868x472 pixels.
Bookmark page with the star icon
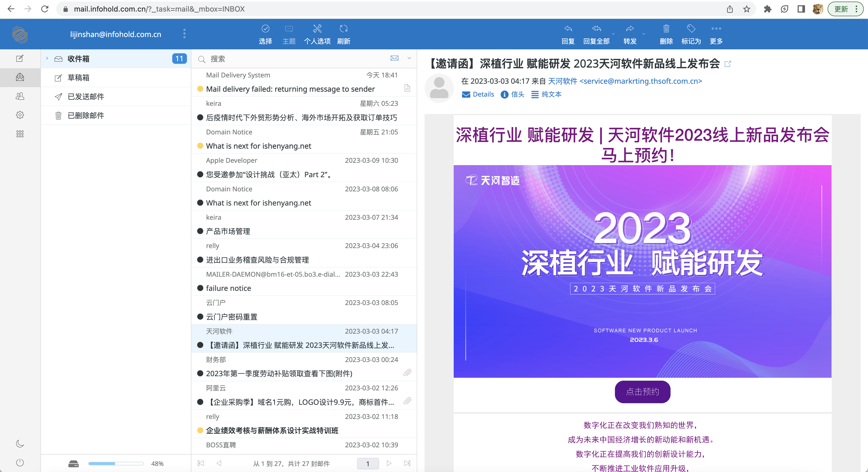(746, 9)
